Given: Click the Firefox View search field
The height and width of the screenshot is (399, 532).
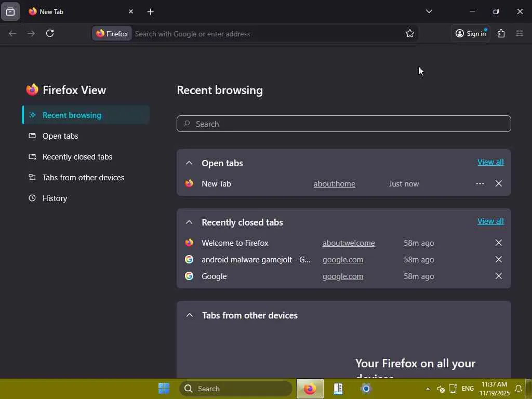Looking at the screenshot, I should (x=344, y=124).
